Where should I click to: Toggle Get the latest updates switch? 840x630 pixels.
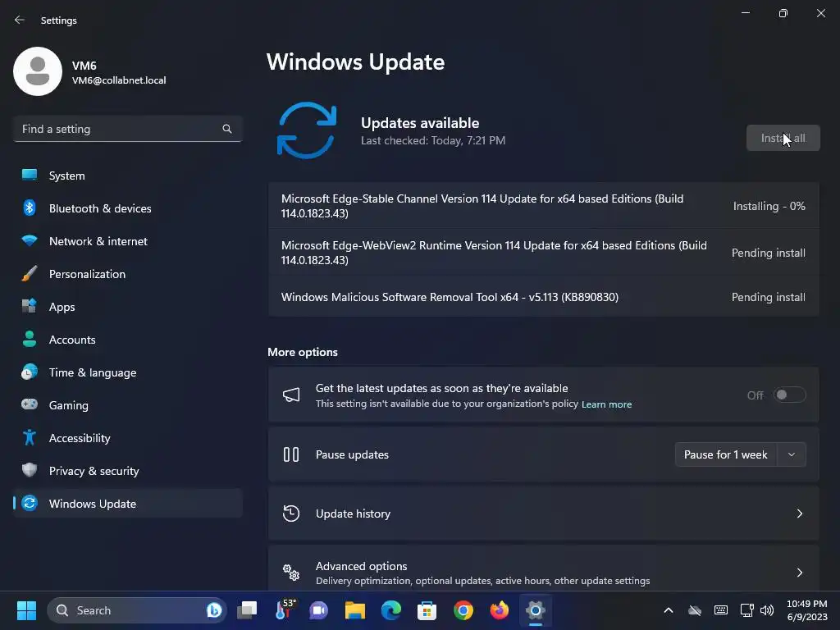[x=790, y=395]
